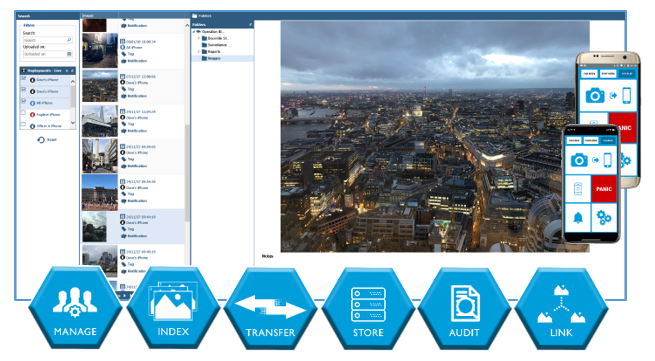655x361 pixels.
Task: Check the Officer A iPhone checkbox
Action: (x=23, y=125)
